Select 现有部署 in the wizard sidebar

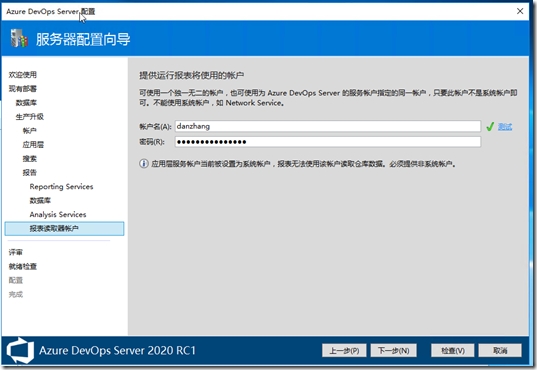pos(23,89)
